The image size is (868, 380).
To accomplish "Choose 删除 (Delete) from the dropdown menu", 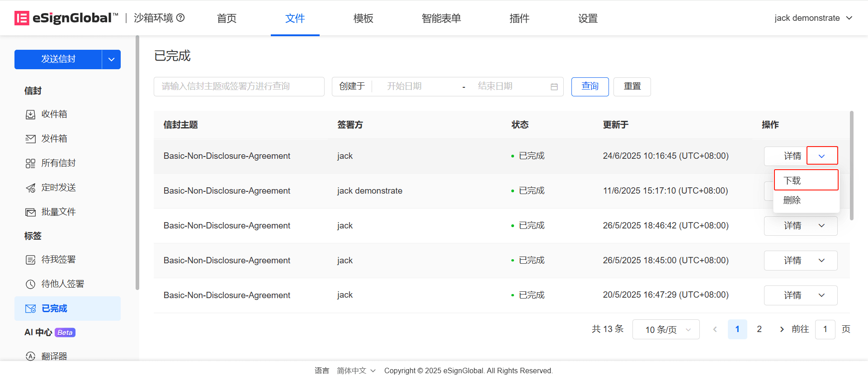I will [x=792, y=200].
